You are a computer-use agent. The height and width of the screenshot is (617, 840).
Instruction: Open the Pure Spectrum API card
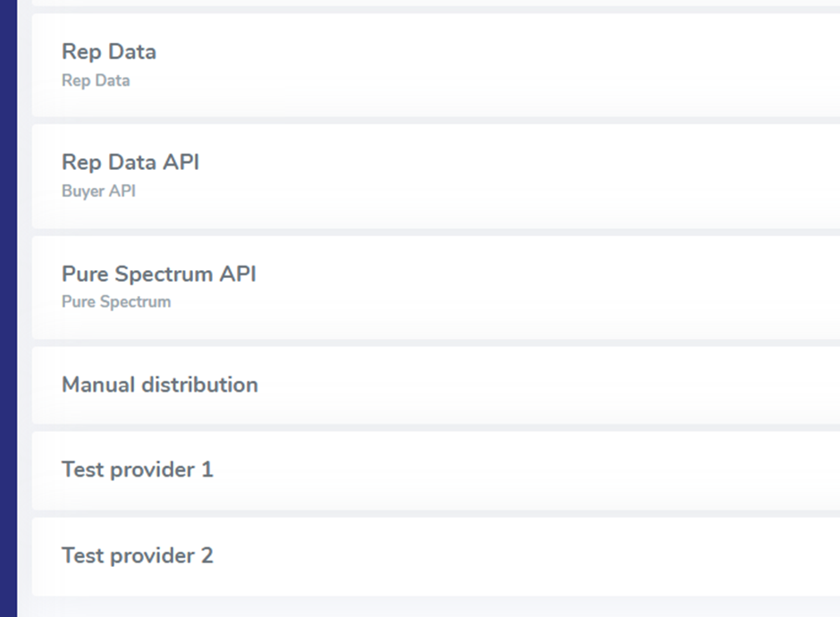tap(435, 287)
